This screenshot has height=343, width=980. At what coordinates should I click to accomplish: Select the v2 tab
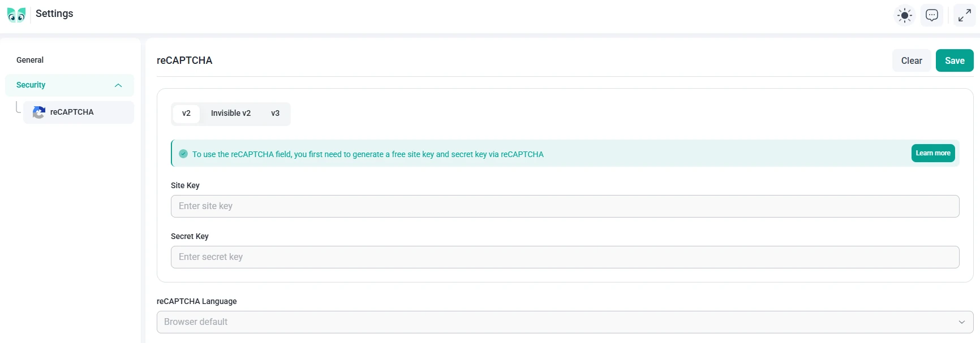(186, 114)
